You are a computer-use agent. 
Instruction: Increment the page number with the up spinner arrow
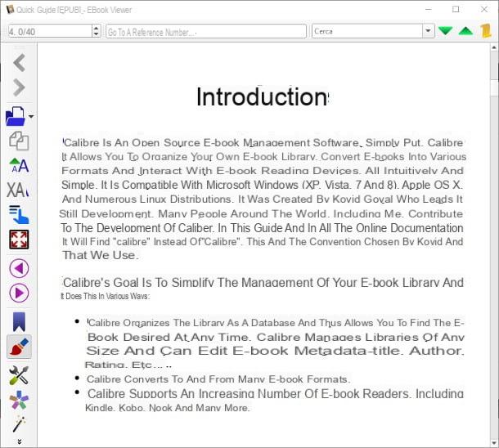96,28
